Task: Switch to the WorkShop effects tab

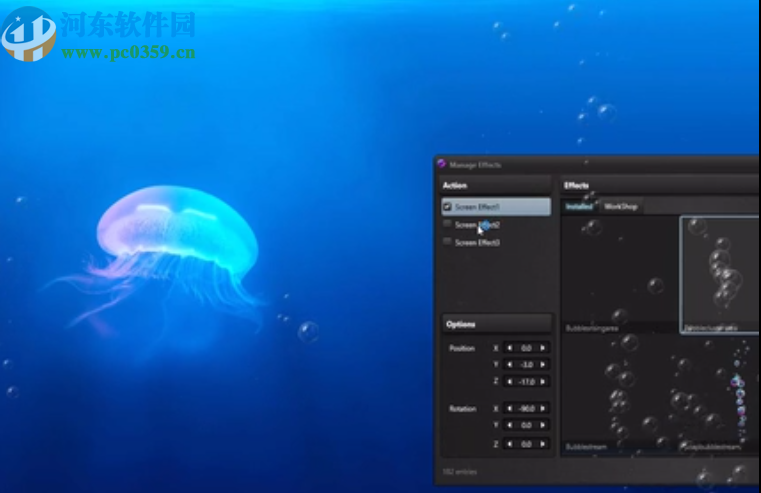Action: point(621,206)
